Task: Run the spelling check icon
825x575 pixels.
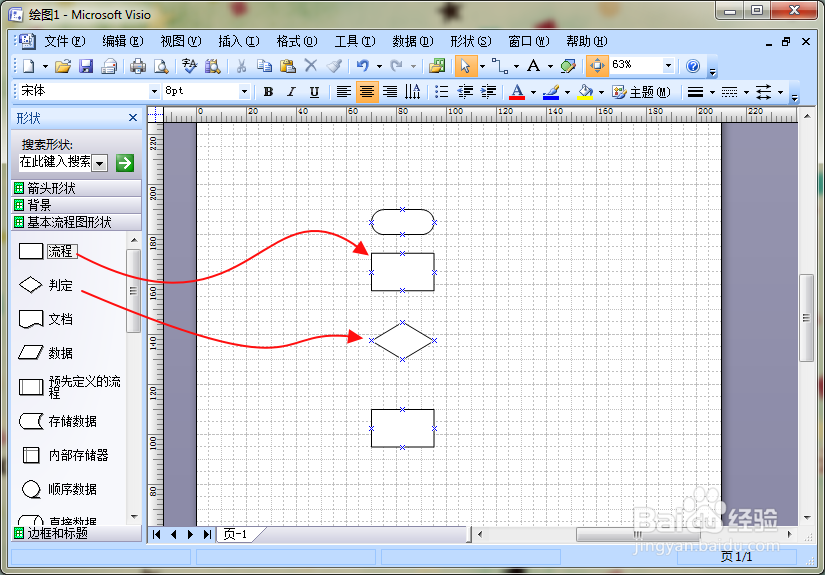Action: tap(189, 66)
